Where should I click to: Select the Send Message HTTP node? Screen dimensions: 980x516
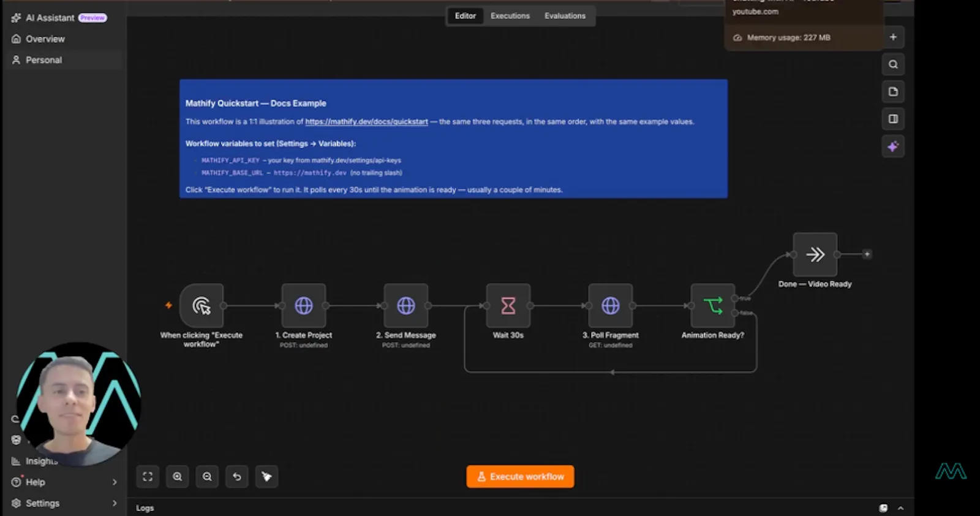point(406,305)
